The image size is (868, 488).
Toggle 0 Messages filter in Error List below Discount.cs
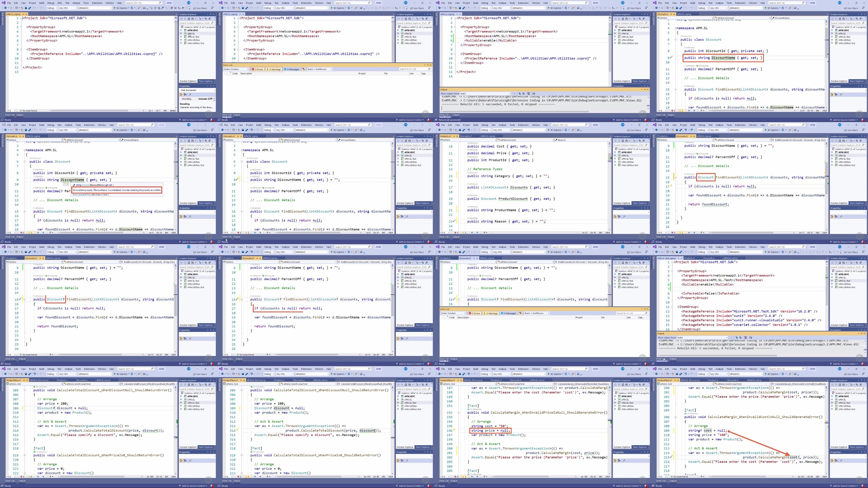[x=509, y=313]
